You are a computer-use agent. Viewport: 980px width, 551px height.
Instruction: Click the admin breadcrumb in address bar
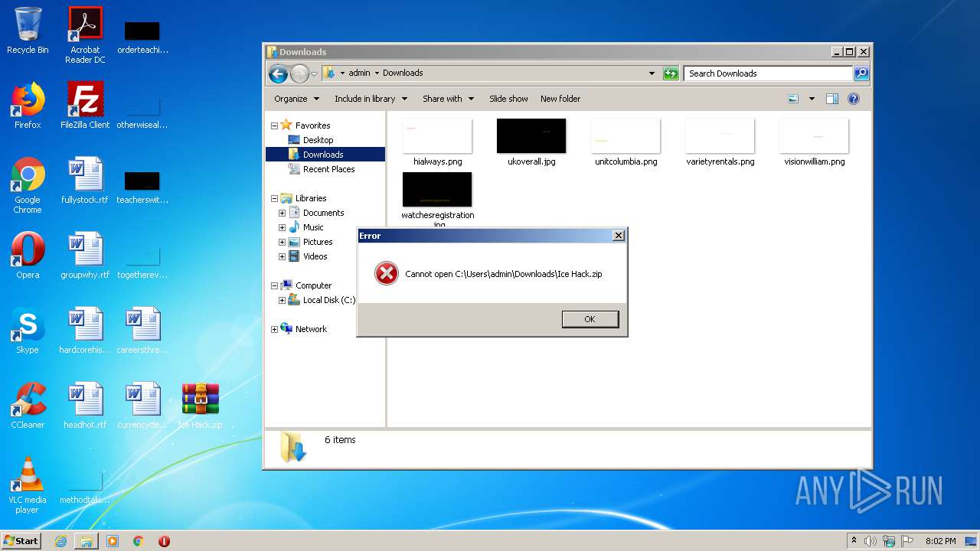pyautogui.click(x=359, y=73)
